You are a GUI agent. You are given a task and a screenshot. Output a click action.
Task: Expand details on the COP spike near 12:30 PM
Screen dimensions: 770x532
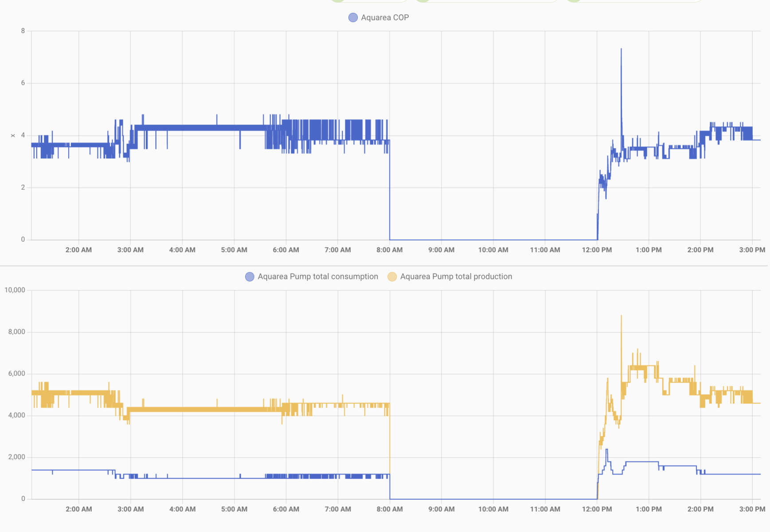click(621, 49)
